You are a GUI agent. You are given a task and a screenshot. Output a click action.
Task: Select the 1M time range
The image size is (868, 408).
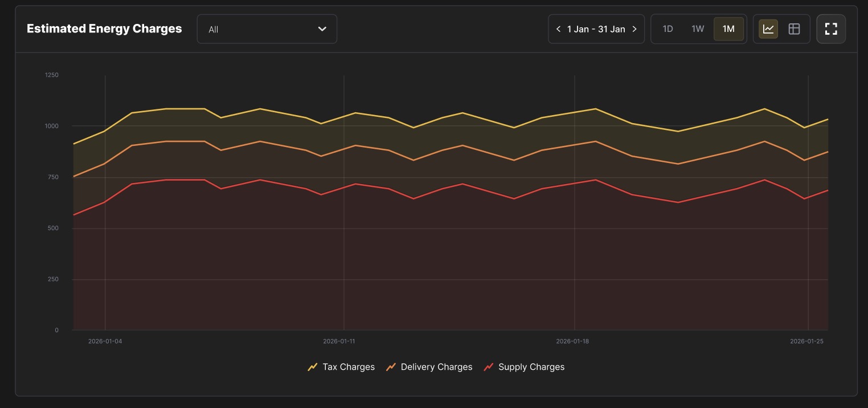pyautogui.click(x=728, y=29)
